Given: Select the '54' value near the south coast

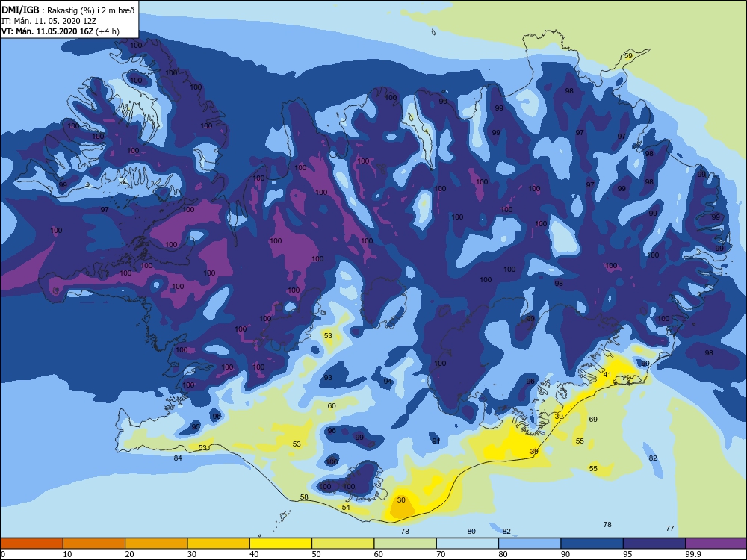Looking at the screenshot, I should [x=346, y=508].
